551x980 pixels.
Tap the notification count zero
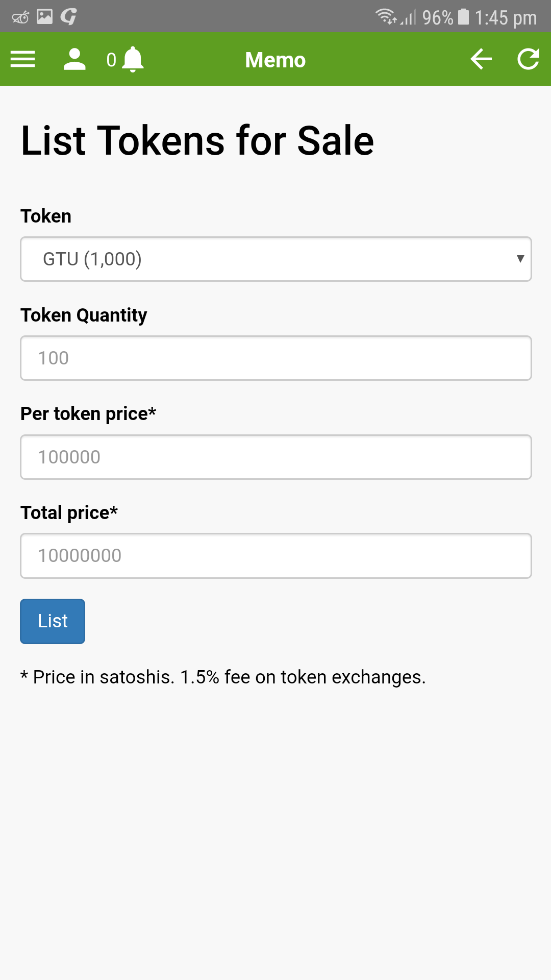(x=111, y=60)
